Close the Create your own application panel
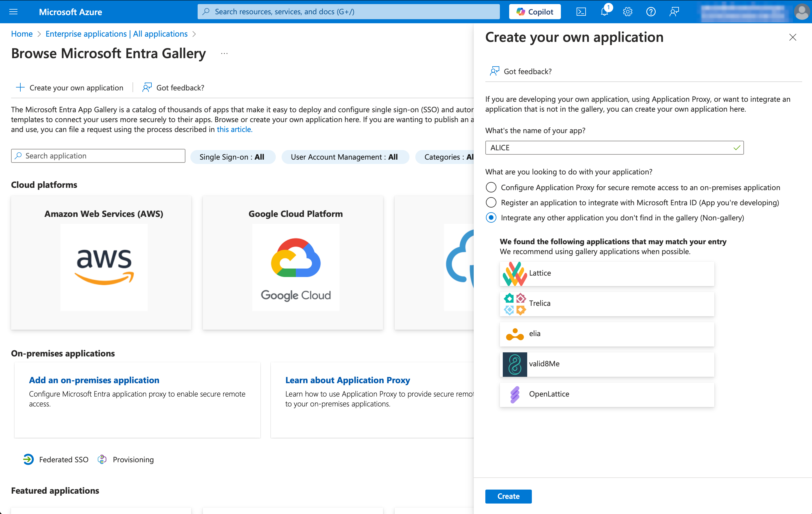Viewport: 812px width, 514px height. (793, 37)
